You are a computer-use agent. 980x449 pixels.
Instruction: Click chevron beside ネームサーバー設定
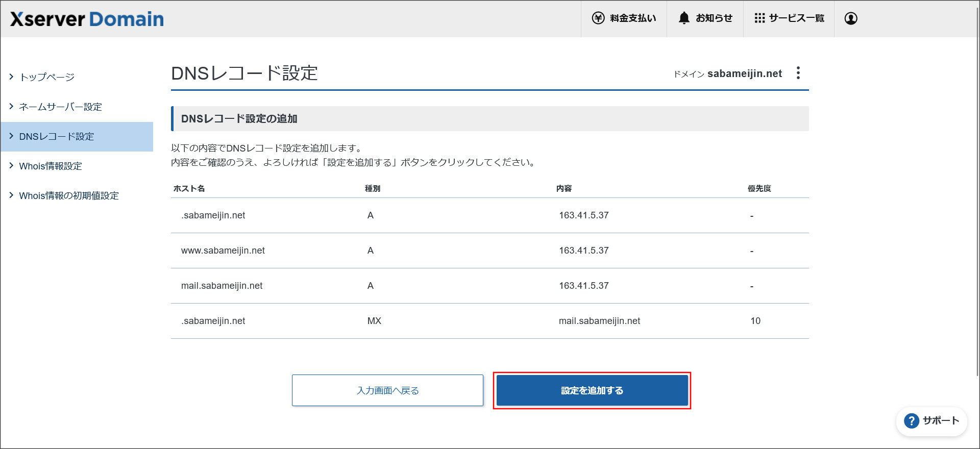11,106
